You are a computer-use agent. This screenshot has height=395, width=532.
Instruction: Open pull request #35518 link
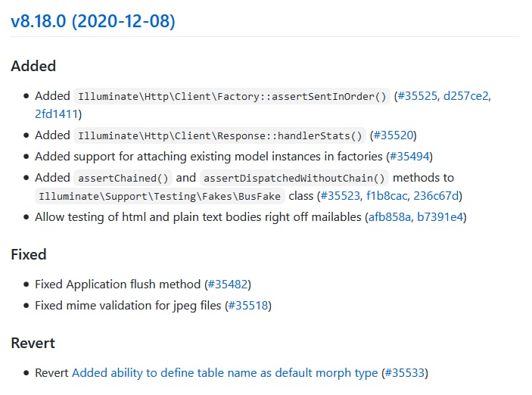248,305
